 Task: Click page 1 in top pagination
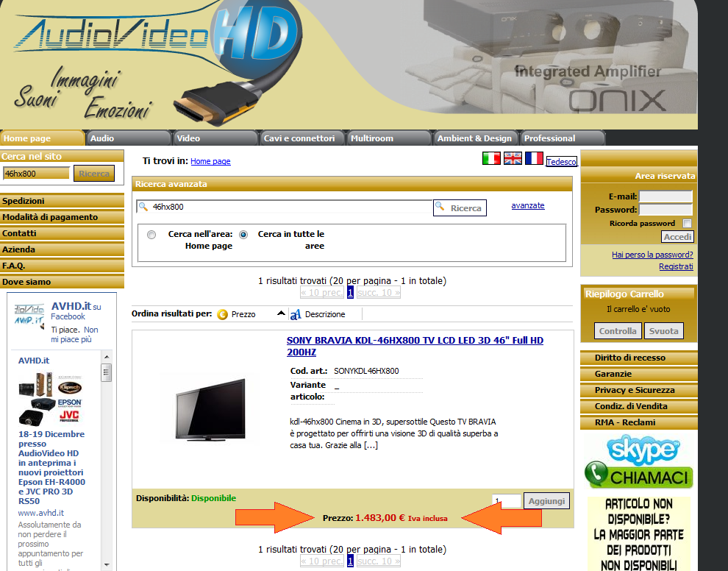[x=350, y=292]
